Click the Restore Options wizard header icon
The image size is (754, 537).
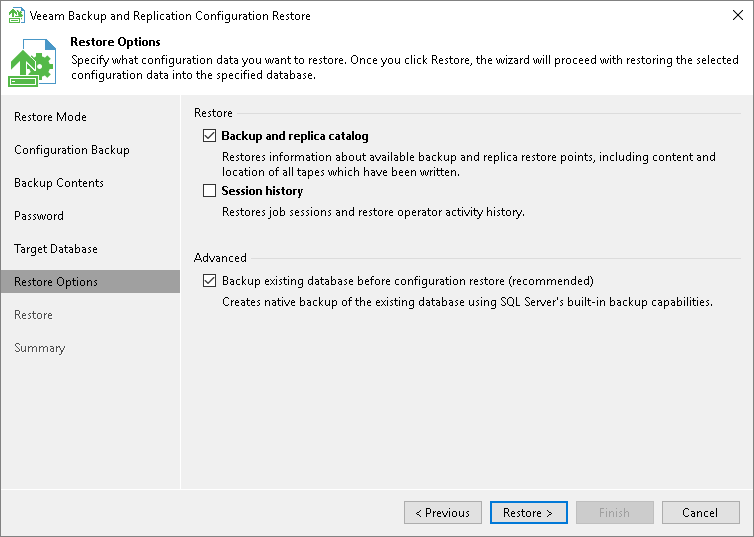pos(32,63)
